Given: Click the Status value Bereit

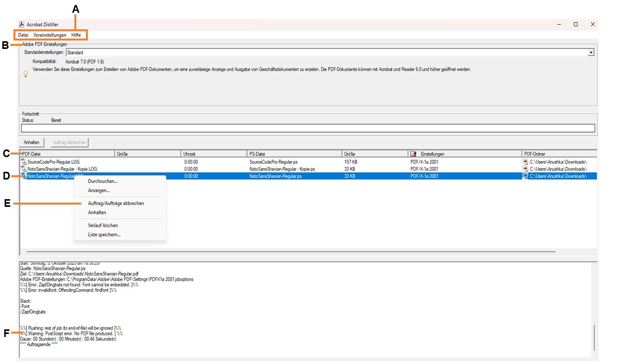Looking at the screenshot, I should pos(56,120).
